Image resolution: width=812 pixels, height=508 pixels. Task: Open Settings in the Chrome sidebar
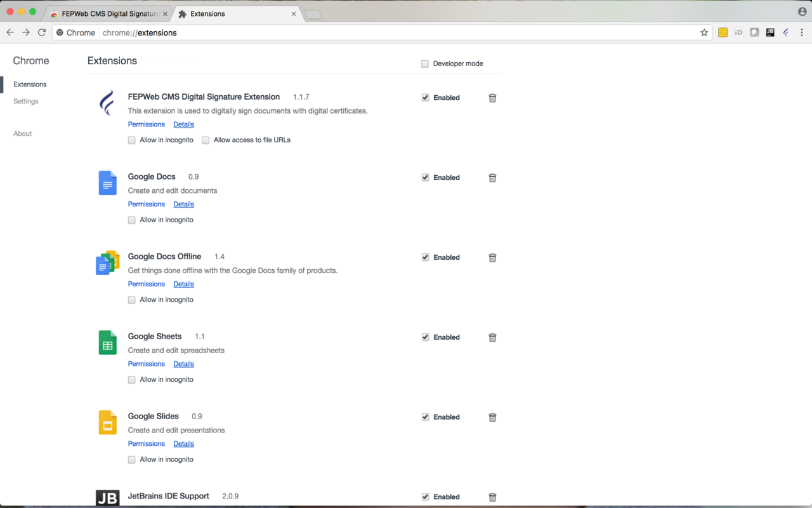[x=26, y=102]
